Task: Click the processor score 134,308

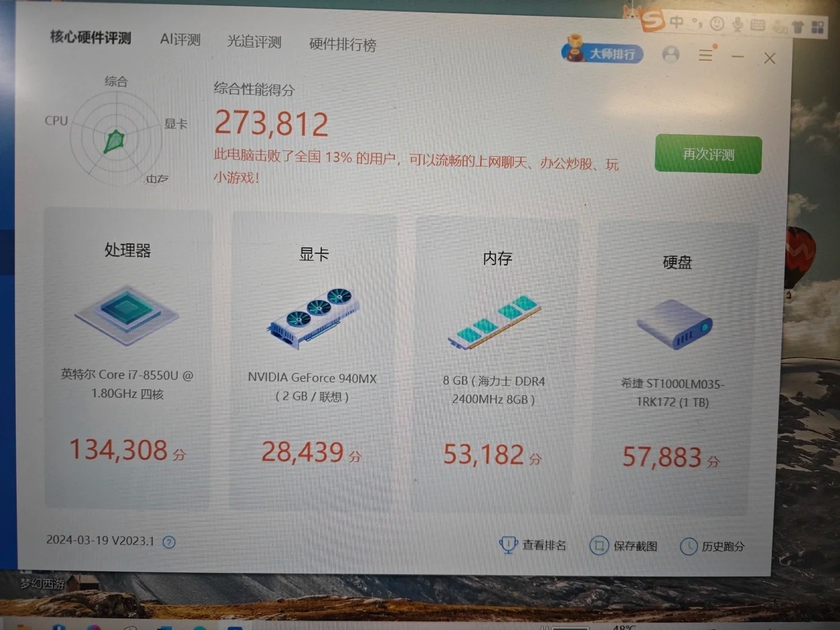Action: (127, 450)
